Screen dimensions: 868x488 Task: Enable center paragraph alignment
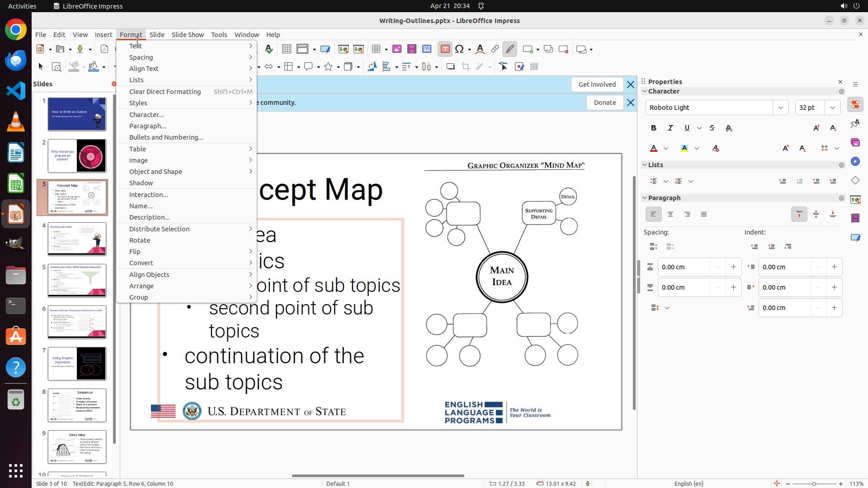point(670,215)
